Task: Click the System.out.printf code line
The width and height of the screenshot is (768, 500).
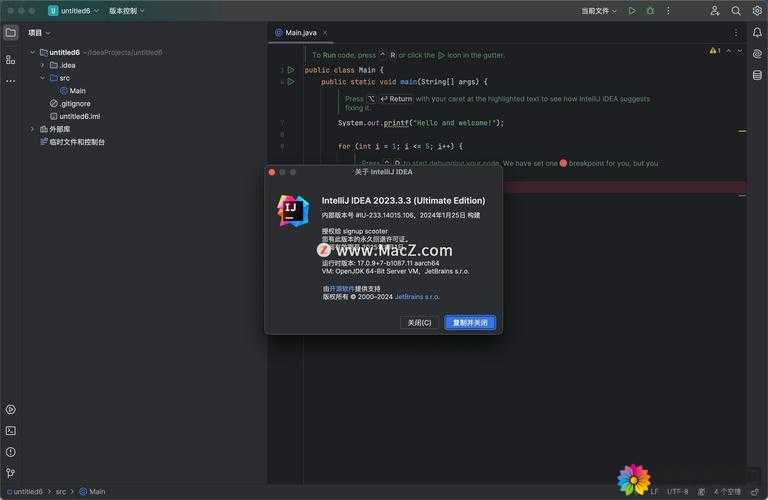Action: (420, 123)
